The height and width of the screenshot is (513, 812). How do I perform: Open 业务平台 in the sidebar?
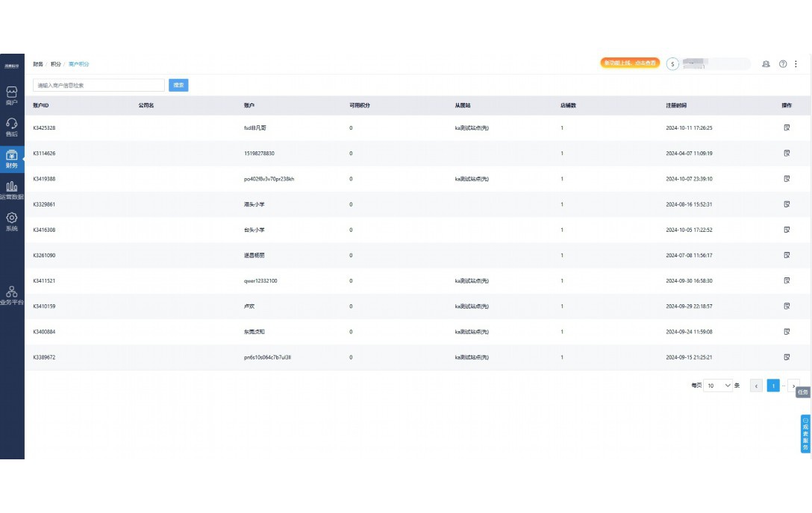tap(12, 295)
